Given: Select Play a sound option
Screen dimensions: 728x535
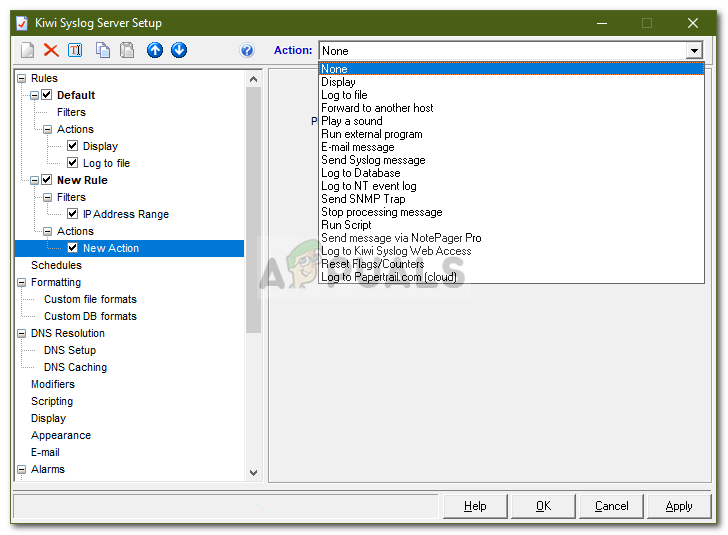Looking at the screenshot, I should 511,121.
